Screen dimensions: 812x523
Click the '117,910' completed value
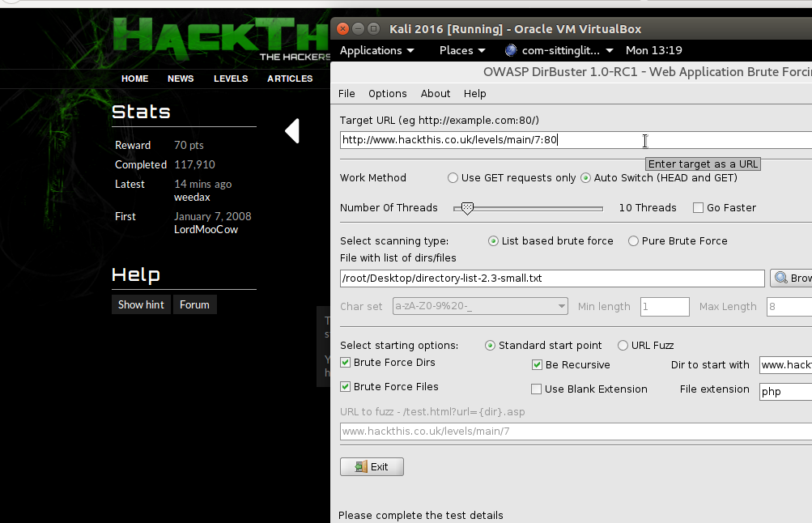(195, 164)
